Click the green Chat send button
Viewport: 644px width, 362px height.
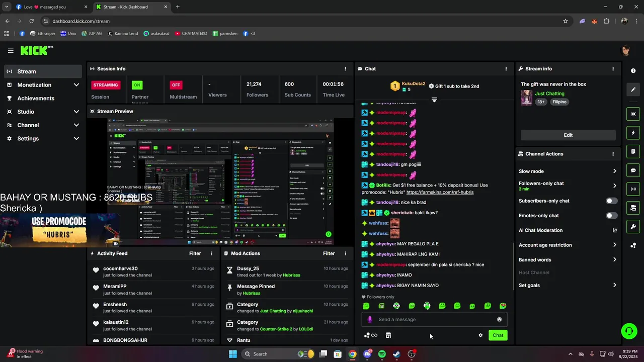[498, 335]
